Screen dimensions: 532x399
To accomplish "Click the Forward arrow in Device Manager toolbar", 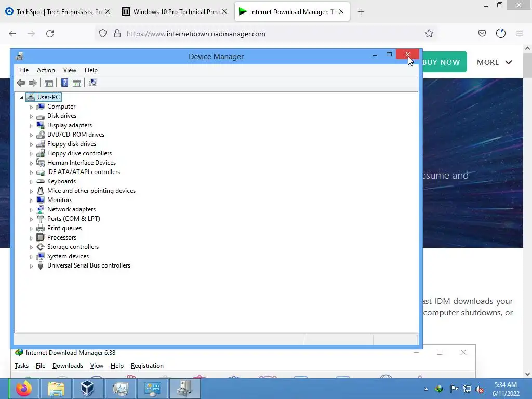I will [x=33, y=83].
